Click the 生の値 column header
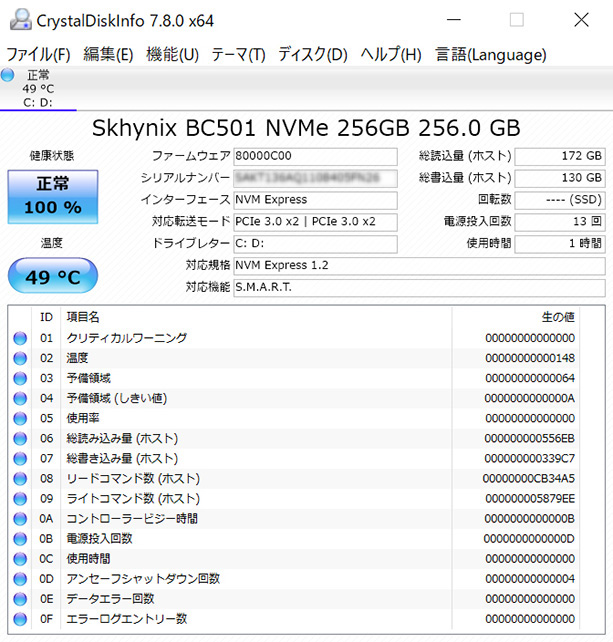 [558, 317]
